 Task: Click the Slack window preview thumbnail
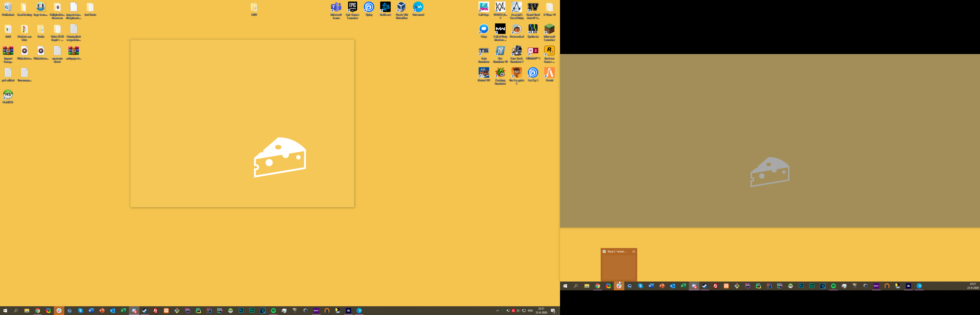click(x=619, y=268)
